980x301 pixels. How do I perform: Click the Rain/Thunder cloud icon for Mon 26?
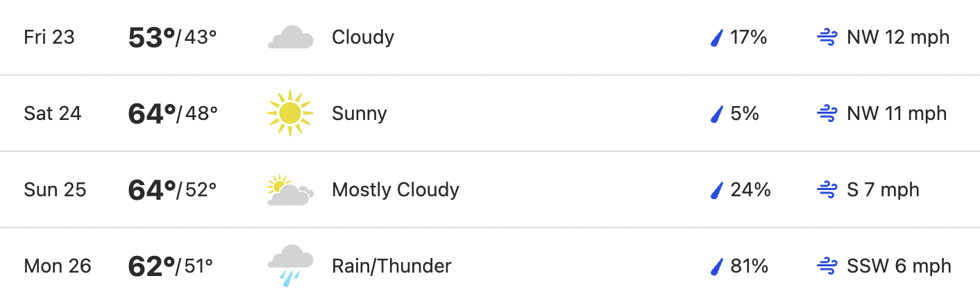[x=290, y=266]
